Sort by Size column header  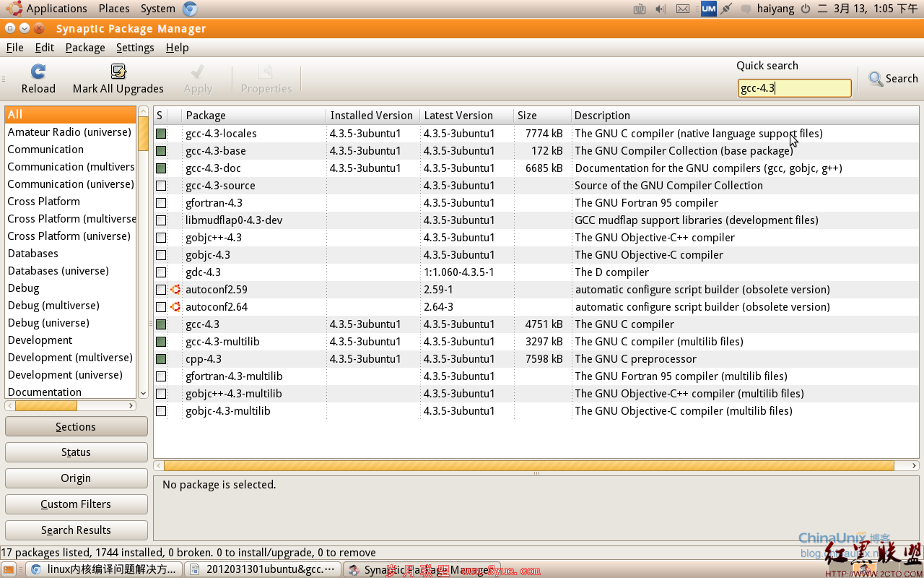tap(542, 116)
